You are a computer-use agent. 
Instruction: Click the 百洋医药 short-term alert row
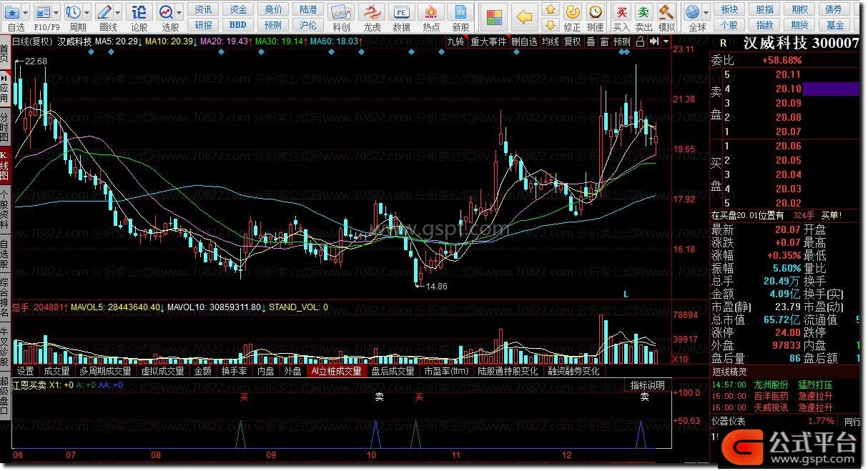[786, 396]
